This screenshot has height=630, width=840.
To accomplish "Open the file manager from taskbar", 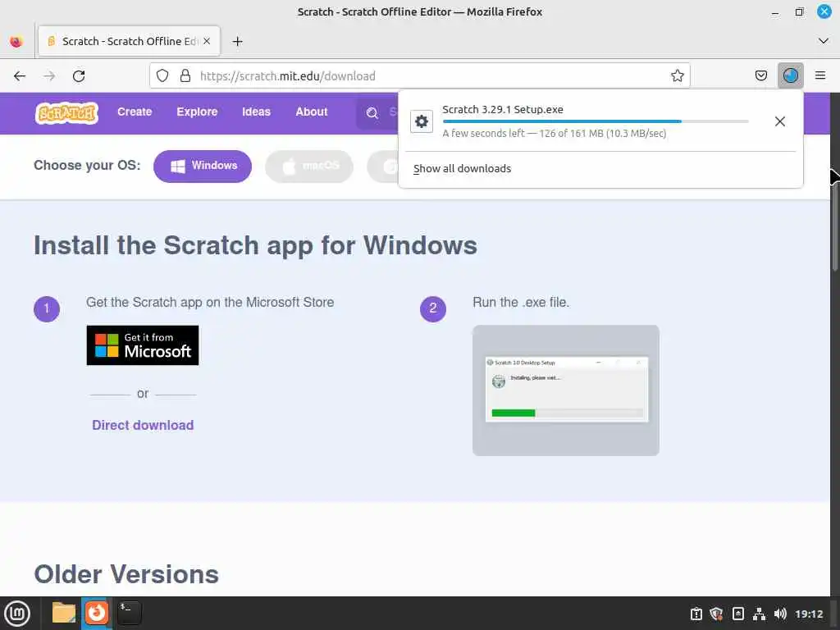I will 64,613.
